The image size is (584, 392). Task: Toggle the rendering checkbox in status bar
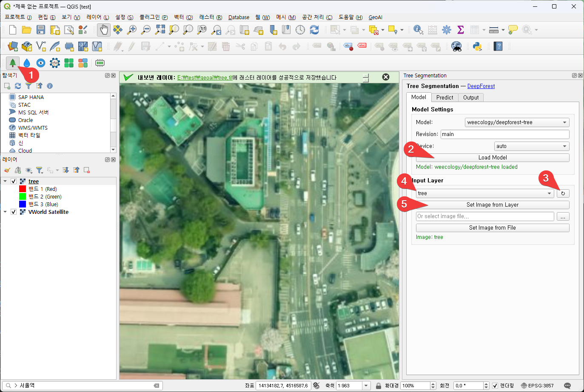click(495, 386)
